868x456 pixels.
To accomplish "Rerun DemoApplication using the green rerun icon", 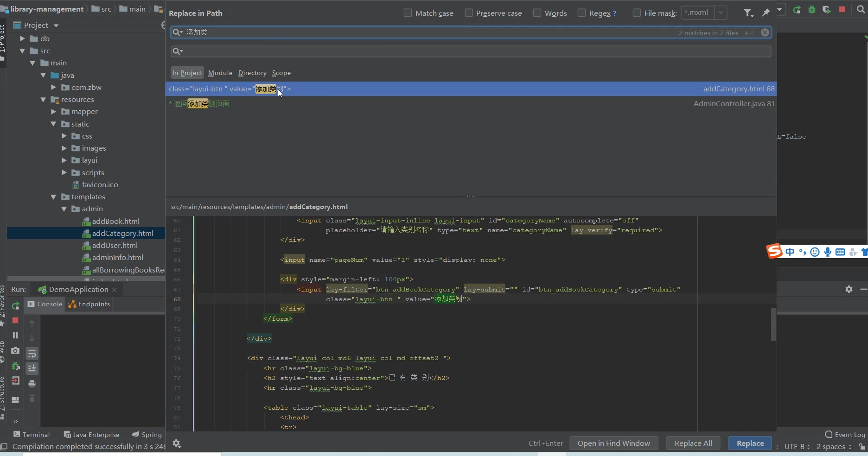I will pos(15,306).
